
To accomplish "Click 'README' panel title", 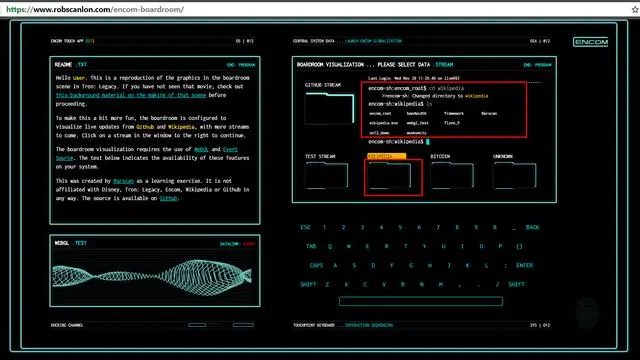I will click(63, 64).
